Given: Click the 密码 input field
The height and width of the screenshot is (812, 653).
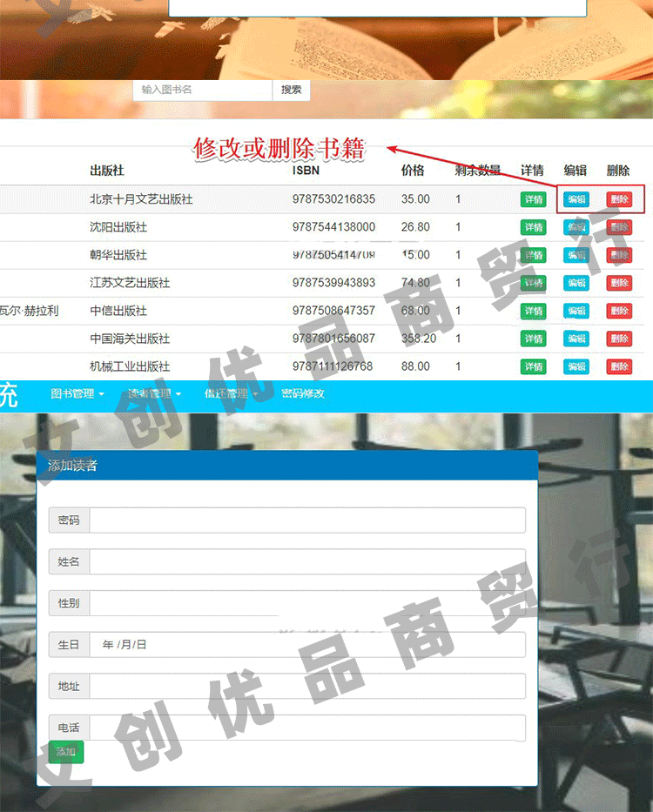Looking at the screenshot, I should [x=307, y=520].
